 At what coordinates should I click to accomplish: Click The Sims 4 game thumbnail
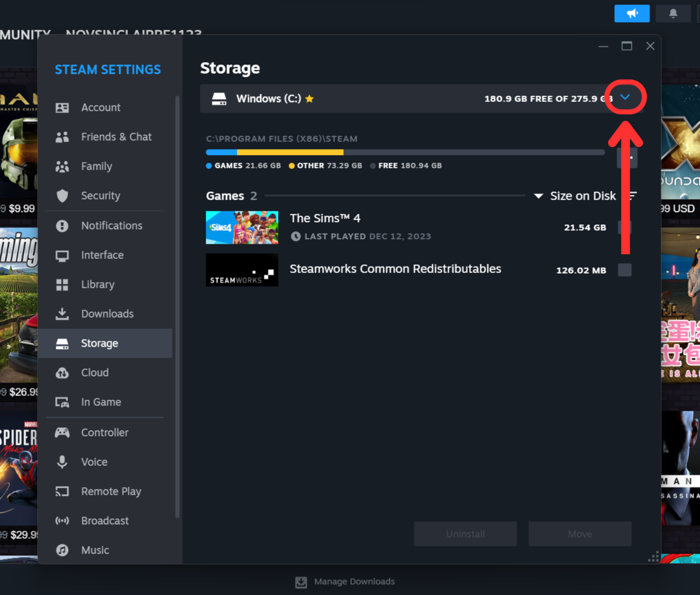[242, 227]
